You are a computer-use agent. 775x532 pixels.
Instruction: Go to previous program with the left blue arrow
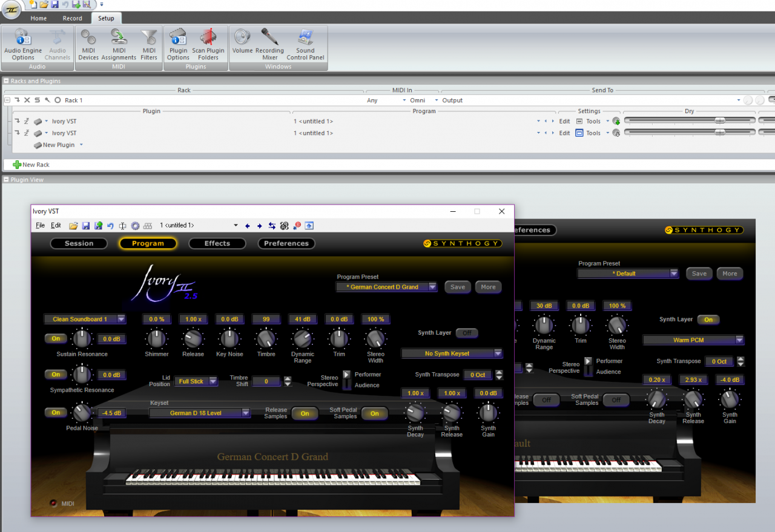tap(247, 226)
